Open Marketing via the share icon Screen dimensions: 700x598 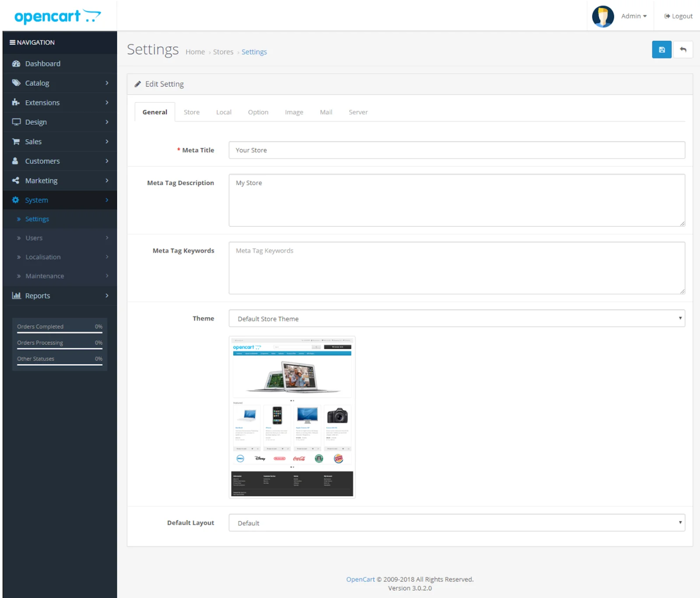coord(15,180)
